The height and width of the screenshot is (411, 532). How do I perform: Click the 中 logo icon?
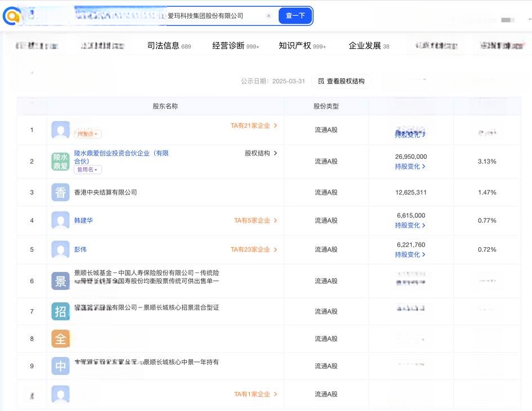point(60,366)
